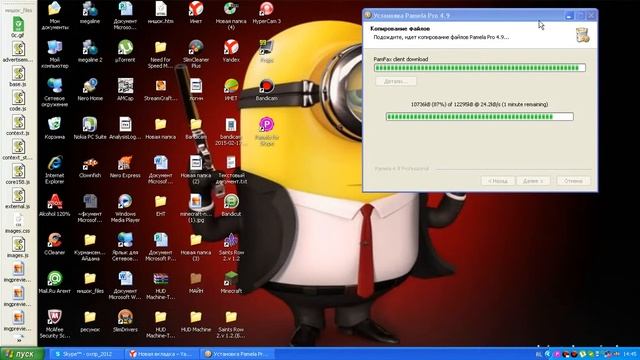Select the Текстовый документ.txt file
This screenshot has width=640, height=360.
click(231, 169)
